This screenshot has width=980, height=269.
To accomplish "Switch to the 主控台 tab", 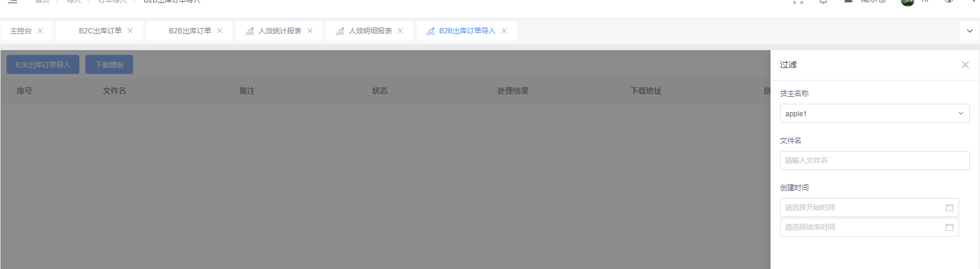I will tap(21, 31).
